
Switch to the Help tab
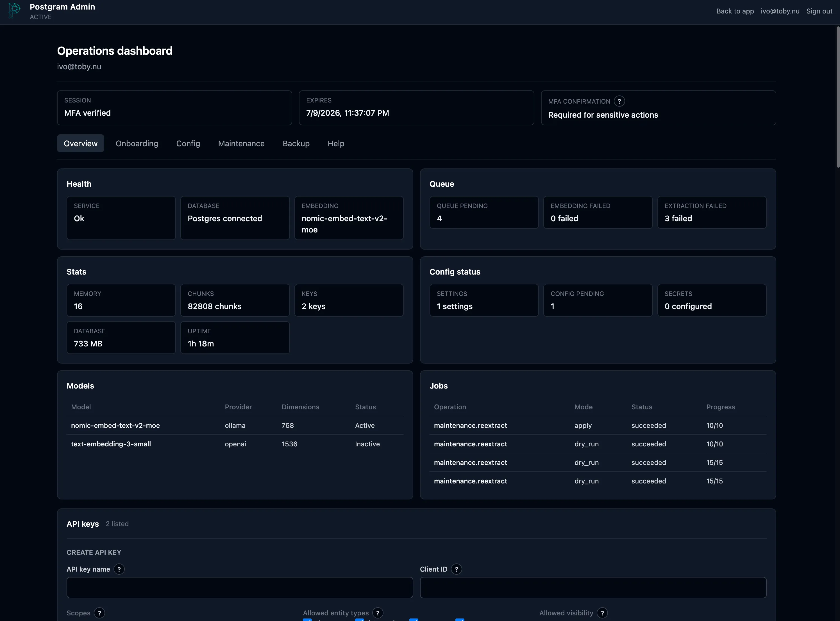point(336,143)
